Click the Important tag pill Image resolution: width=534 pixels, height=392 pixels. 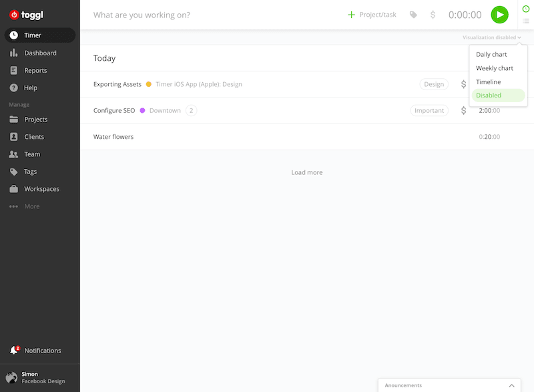[429, 110]
